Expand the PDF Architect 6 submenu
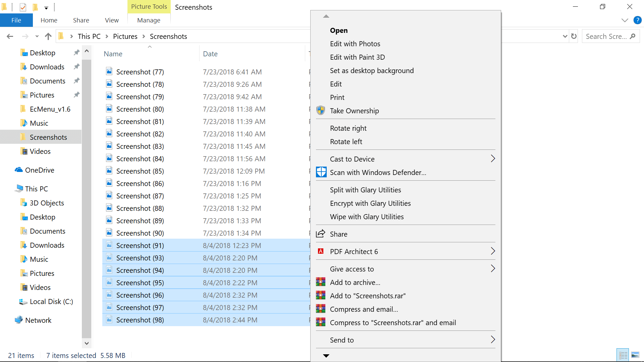The image size is (644, 362). pos(492,251)
